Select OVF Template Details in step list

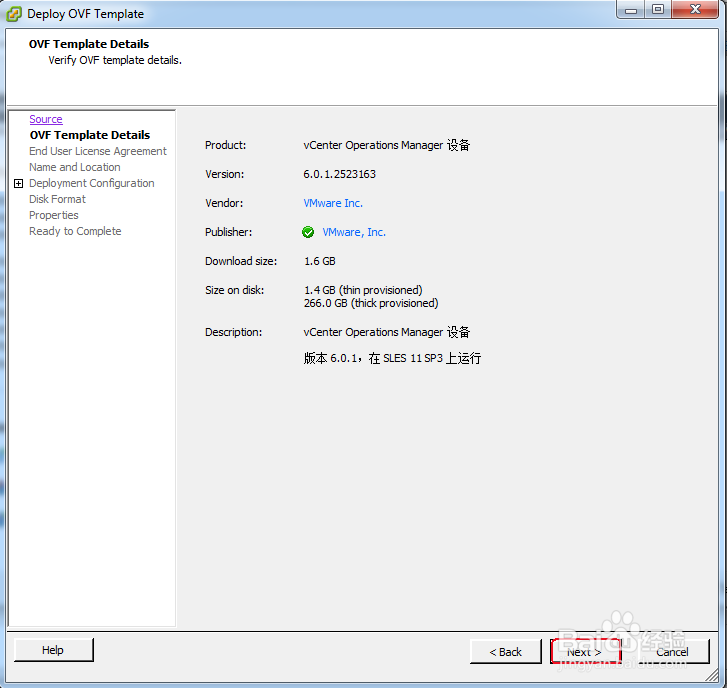90,135
